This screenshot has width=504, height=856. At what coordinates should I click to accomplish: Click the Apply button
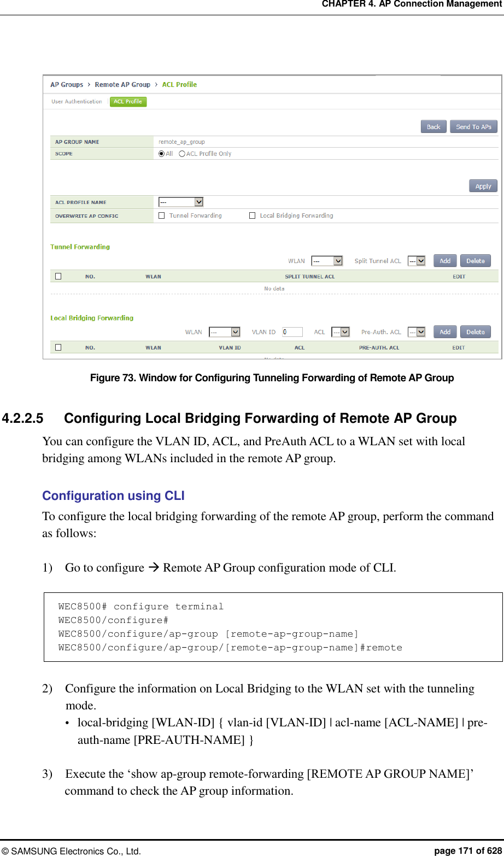pyautogui.click(x=483, y=186)
